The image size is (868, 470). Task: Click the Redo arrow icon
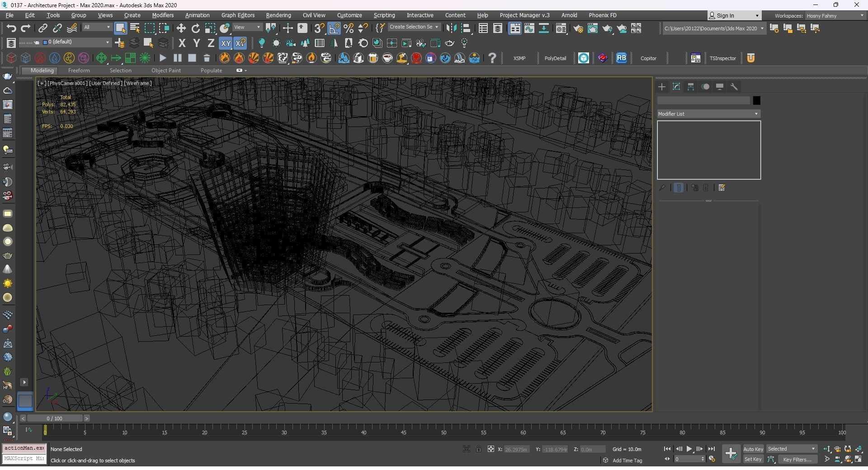(x=26, y=28)
